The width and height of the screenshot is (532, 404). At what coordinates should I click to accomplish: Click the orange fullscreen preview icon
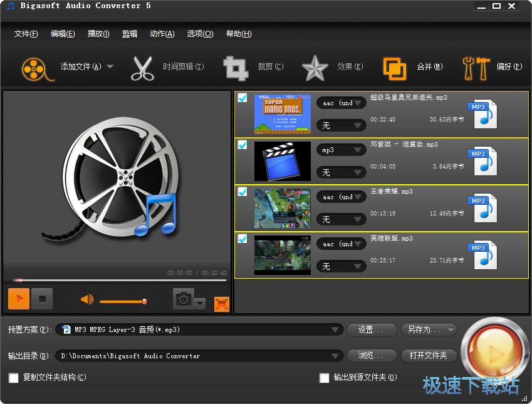coord(221,304)
